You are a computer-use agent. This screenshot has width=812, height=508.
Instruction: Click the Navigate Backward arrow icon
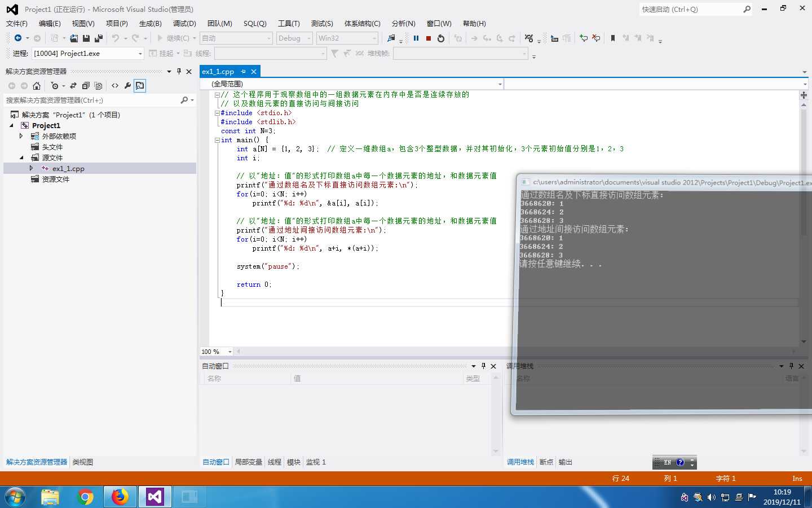click(18, 38)
